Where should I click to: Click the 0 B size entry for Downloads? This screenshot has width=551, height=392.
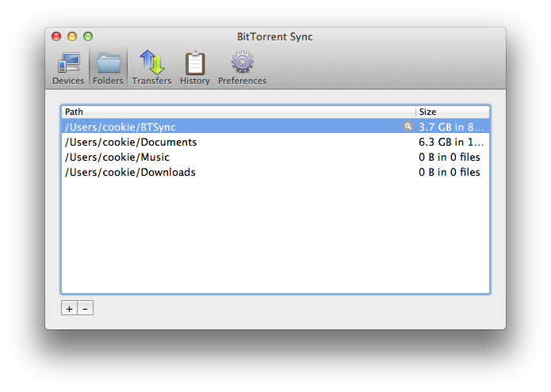pyautogui.click(x=450, y=172)
